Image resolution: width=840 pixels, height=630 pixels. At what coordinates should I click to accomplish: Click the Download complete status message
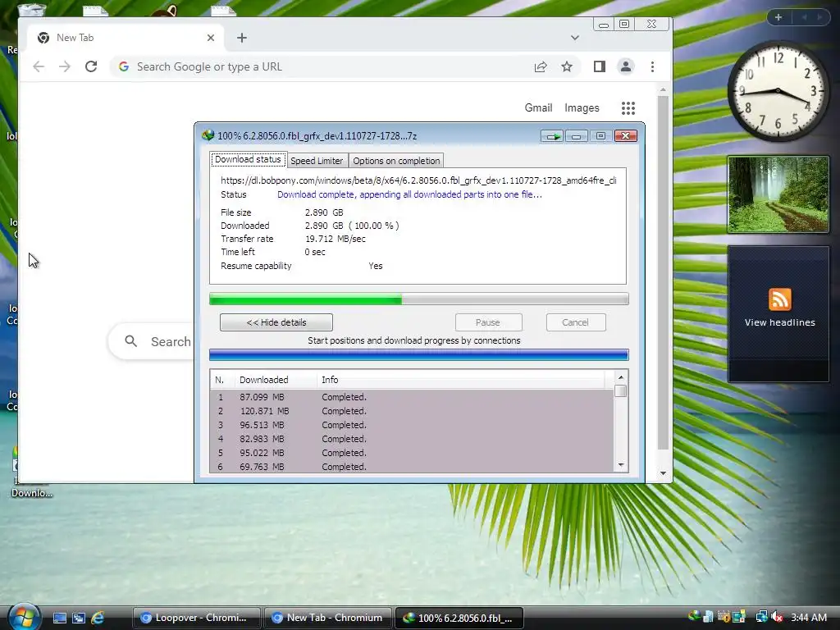pos(409,194)
